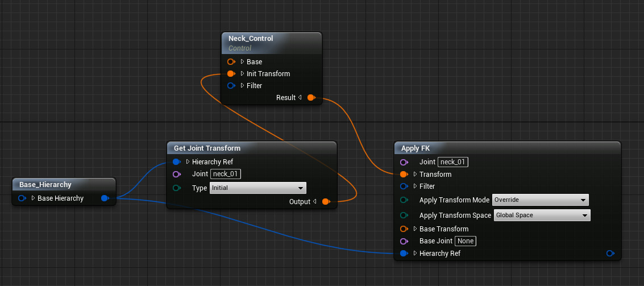Click the Filter pin on Neck_Control node
Screen dimensions: 644x286
(x=231, y=85)
